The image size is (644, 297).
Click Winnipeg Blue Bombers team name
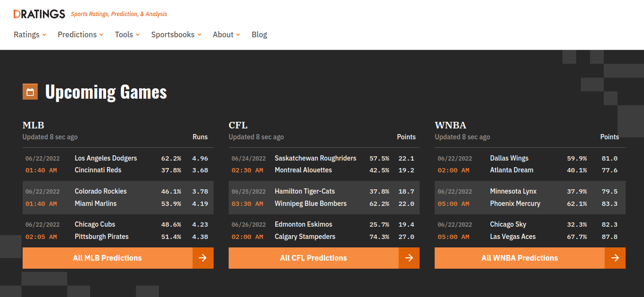pyautogui.click(x=311, y=204)
